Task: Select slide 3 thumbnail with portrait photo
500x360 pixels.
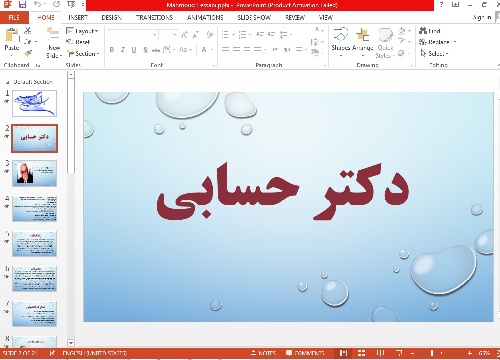Action: pyautogui.click(x=34, y=173)
